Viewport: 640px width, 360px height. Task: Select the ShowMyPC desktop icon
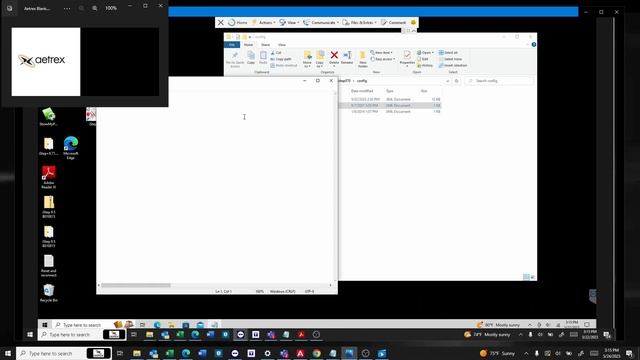click(x=49, y=116)
